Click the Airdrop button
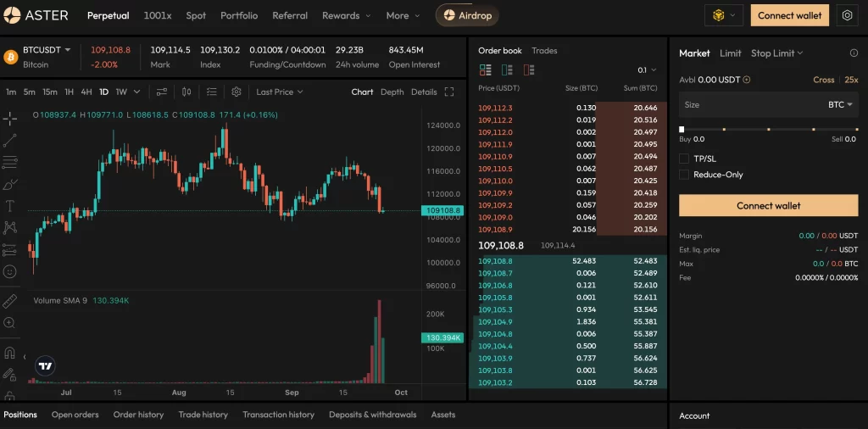 coord(467,15)
